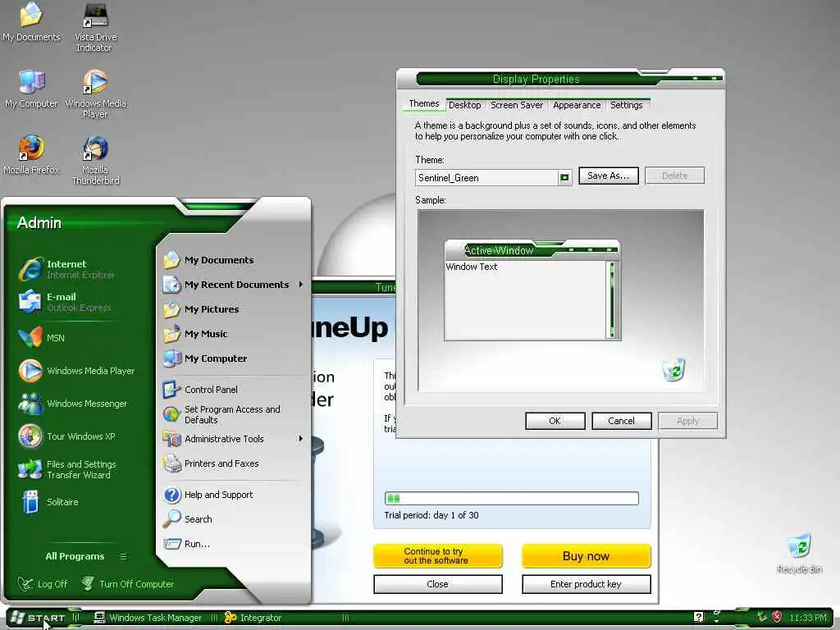Open Outlook Express E-mail in Start menu
The image size is (840, 630).
(x=65, y=302)
